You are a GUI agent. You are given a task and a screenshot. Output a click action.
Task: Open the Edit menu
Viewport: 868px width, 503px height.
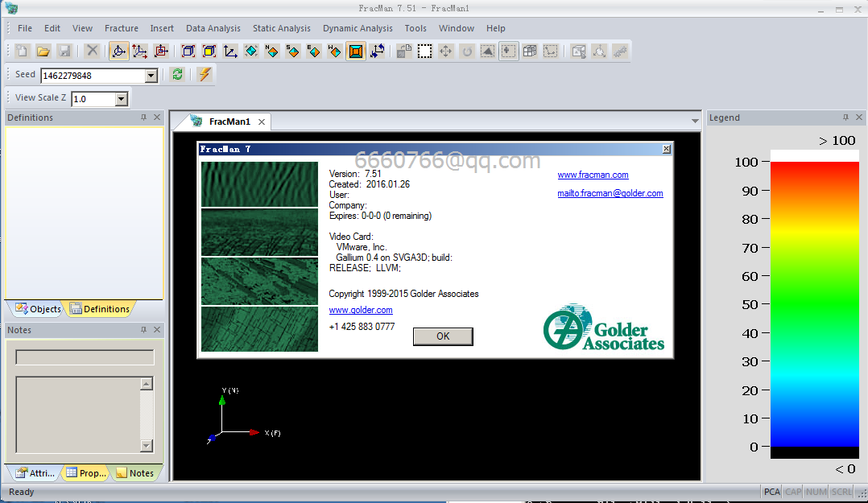(x=52, y=28)
